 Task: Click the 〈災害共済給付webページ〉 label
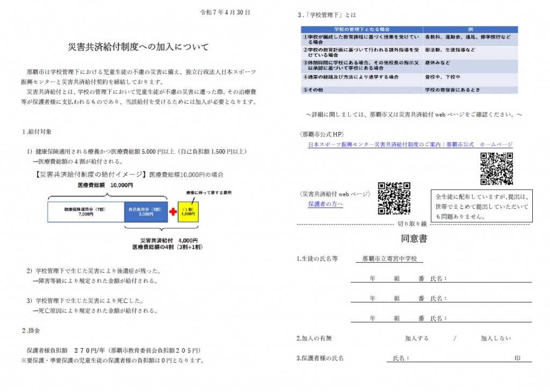[x=335, y=194]
